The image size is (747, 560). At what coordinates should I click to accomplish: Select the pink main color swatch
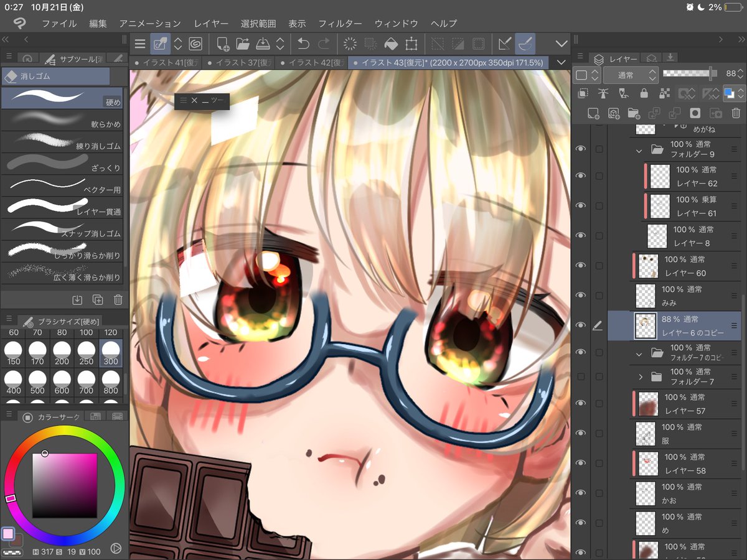(x=8, y=534)
